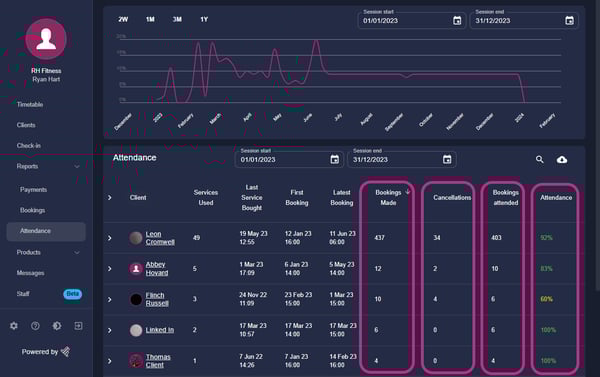The image size is (600, 377).
Task: Download attendance data with cloud icon
Action: (562, 160)
